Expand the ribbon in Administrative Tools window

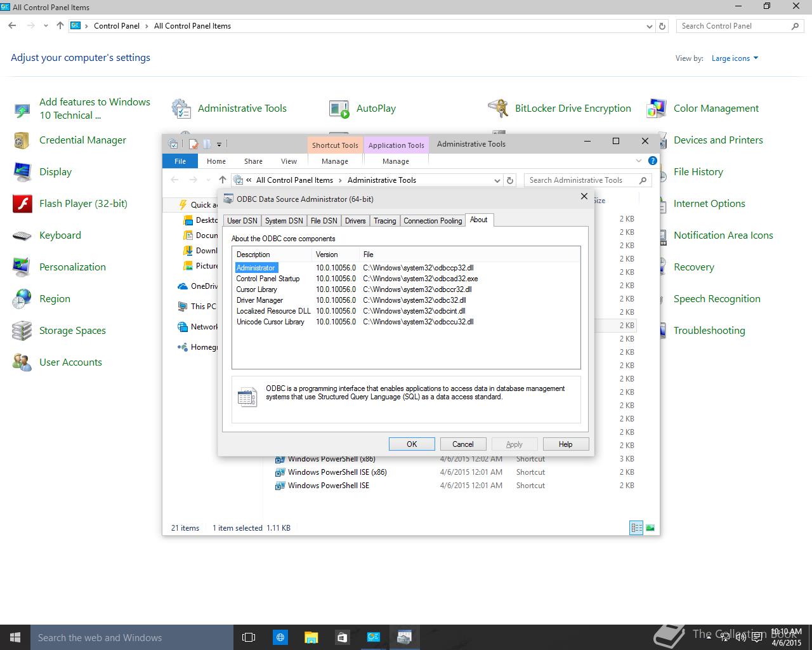click(639, 161)
